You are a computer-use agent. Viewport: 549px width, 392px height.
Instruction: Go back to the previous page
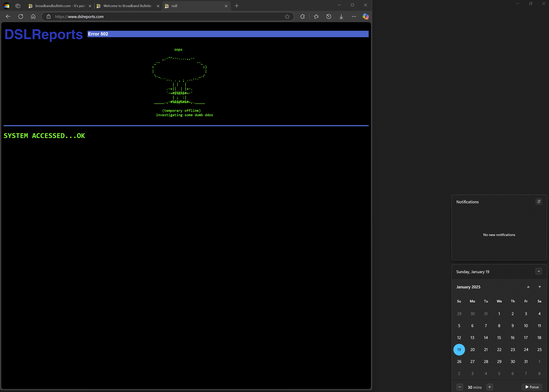(8, 16)
